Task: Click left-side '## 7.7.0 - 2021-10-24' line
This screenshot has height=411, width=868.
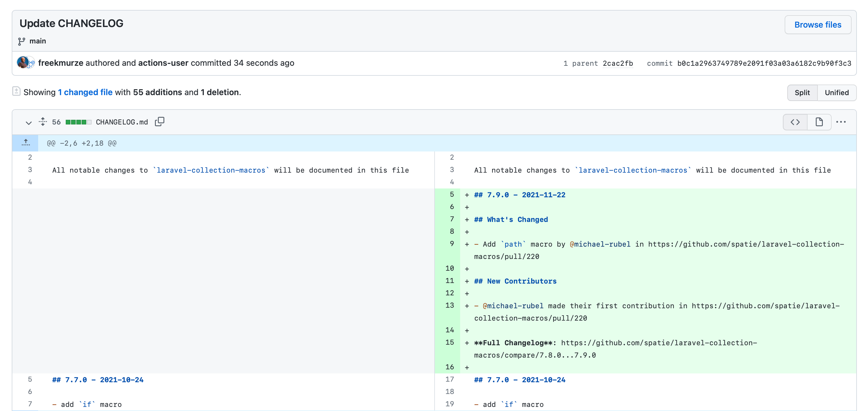Action: pyautogui.click(x=98, y=380)
